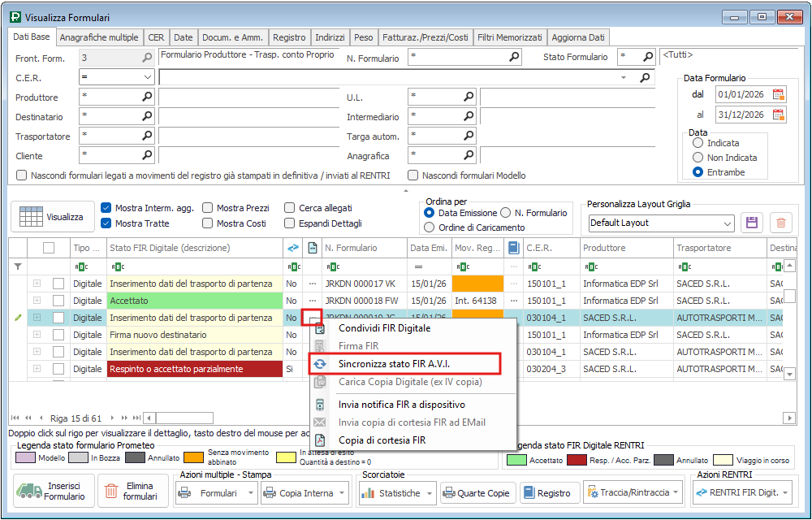Image resolution: width=812 pixels, height=520 pixels.
Task: Click the save layout floppy disk icon
Action: click(x=752, y=223)
